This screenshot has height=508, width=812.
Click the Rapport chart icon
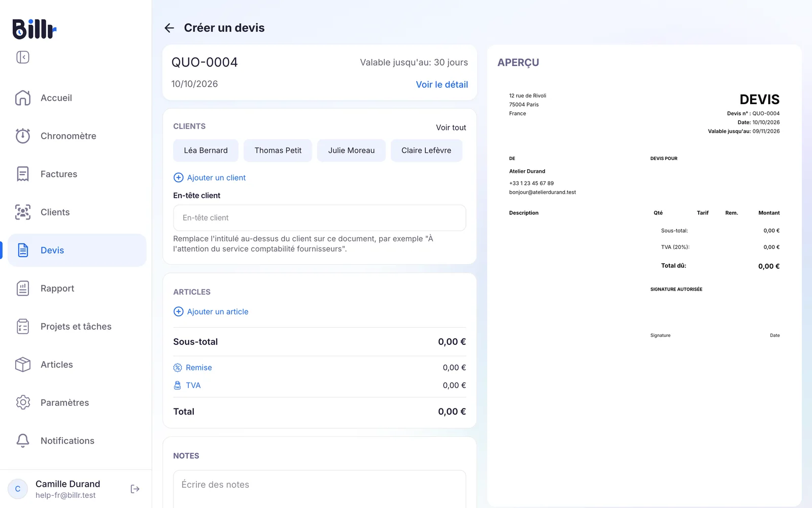coord(23,288)
